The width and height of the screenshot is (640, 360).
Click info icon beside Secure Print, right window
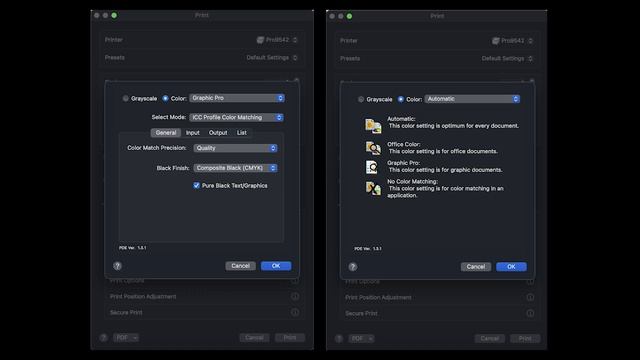click(530, 313)
